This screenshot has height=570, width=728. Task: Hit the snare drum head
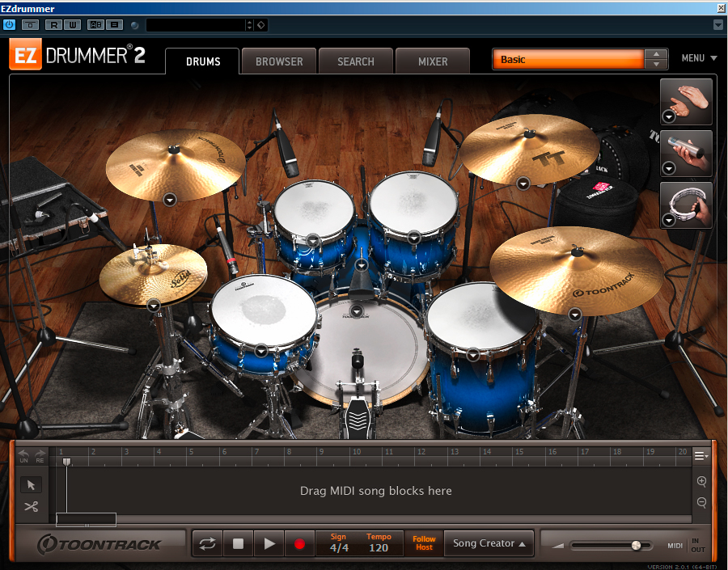(263, 309)
